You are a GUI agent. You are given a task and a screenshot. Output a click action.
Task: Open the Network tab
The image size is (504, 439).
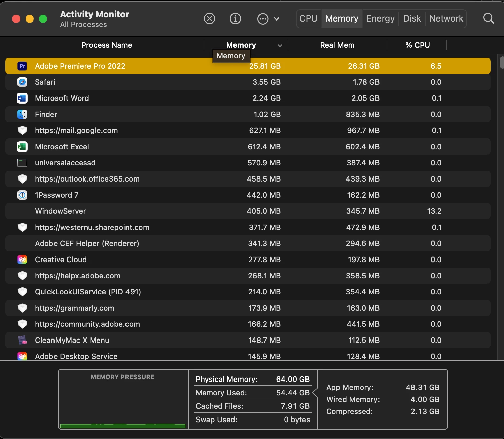pos(446,18)
